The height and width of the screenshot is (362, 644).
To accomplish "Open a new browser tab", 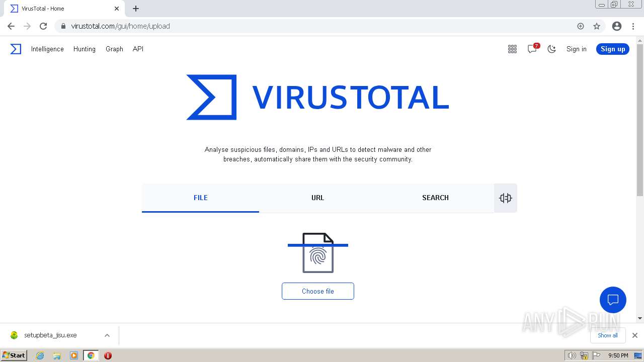I will (x=136, y=9).
